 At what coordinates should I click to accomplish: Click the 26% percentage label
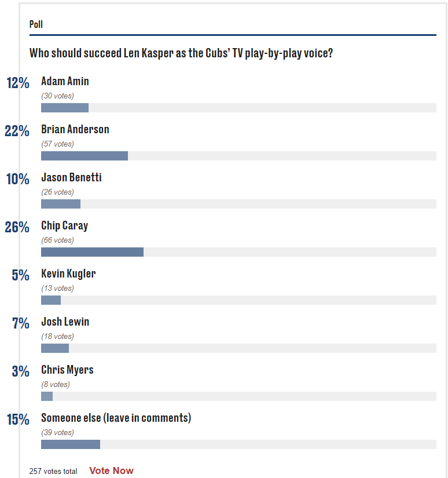[x=17, y=227]
